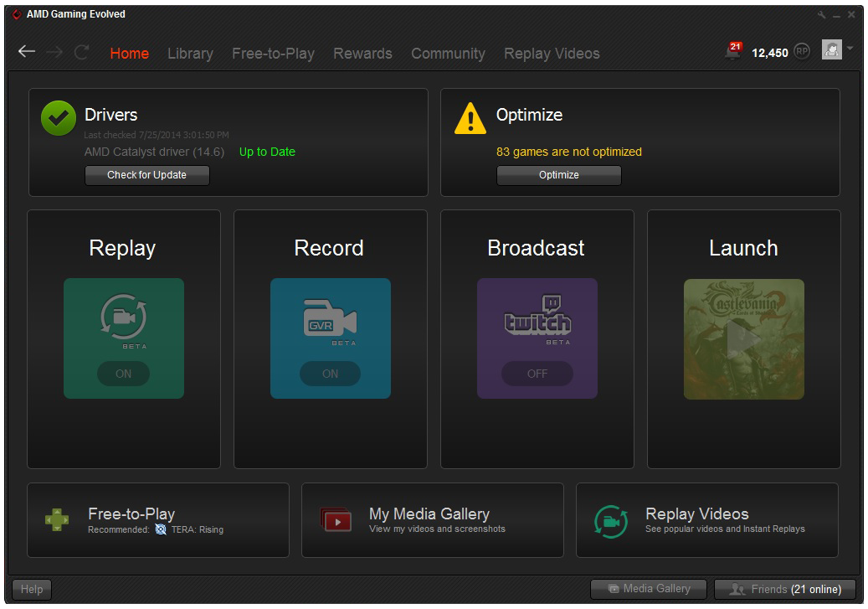The image size is (868, 609).
Task: Open the Replay Videos tab
Action: tap(552, 54)
